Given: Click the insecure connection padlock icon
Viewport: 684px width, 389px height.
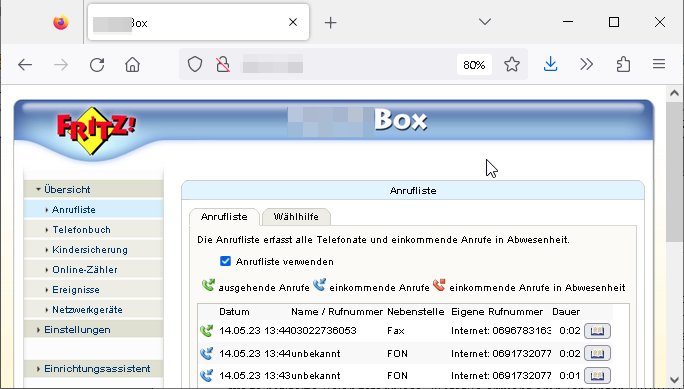Looking at the screenshot, I should coord(223,65).
